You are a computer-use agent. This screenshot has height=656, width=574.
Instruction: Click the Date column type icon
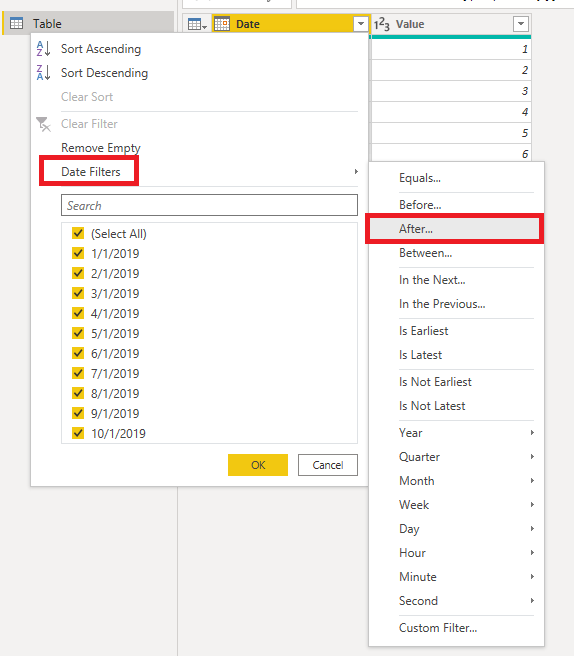(222, 24)
